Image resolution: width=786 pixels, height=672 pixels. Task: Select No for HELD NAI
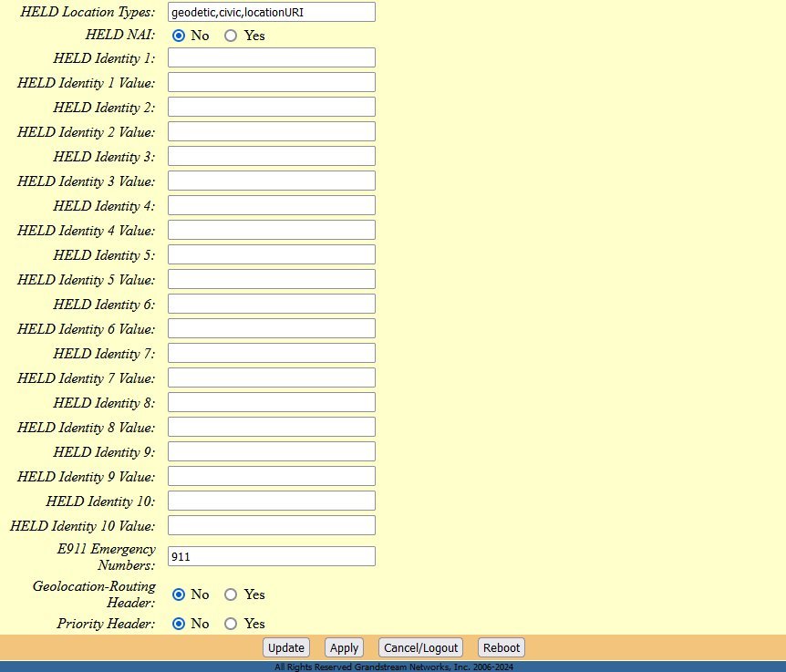(179, 36)
